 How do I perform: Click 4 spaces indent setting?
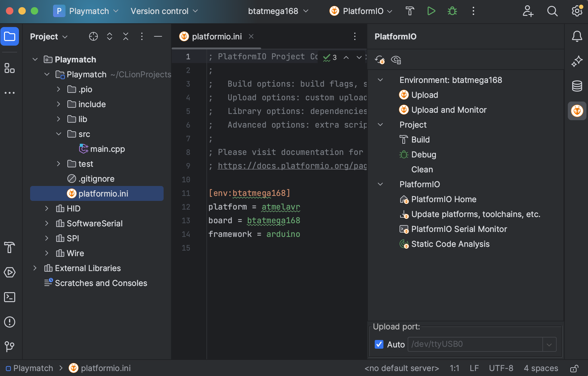pos(541,368)
